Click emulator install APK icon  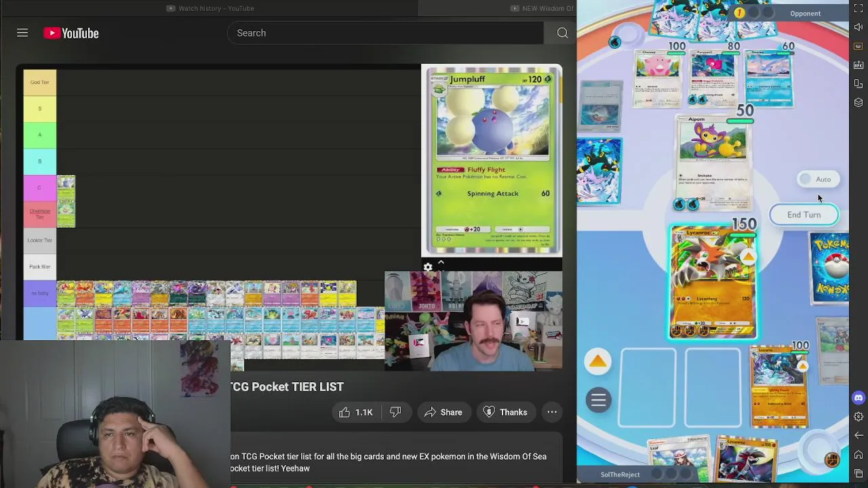coord(859,65)
